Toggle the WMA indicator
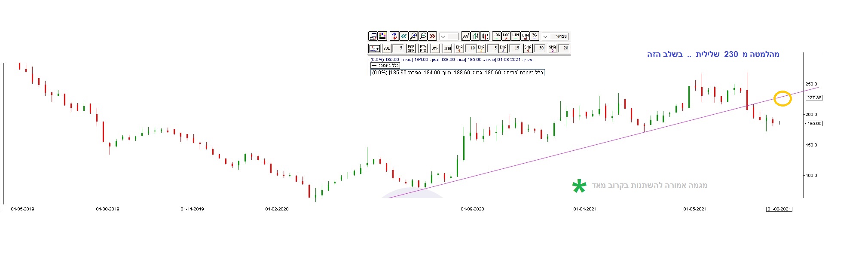This screenshot has width=868, height=268. [447, 49]
